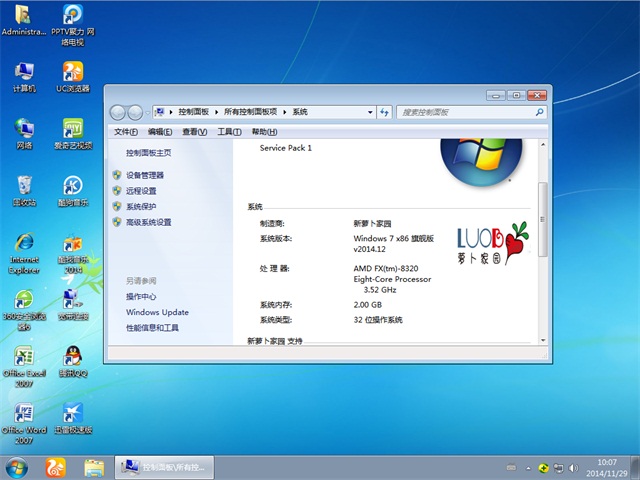The height and width of the screenshot is (480, 640).
Task: Click the Windows Start button
Action: 17,467
